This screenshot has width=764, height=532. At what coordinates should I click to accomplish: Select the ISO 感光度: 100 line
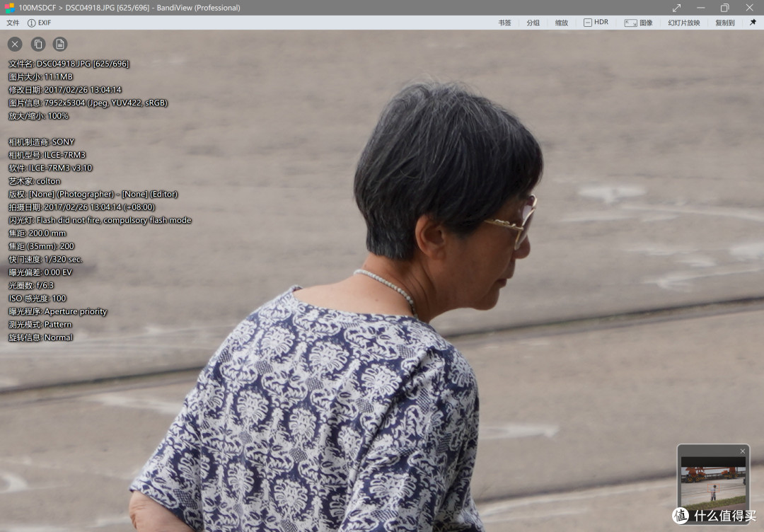(37, 299)
